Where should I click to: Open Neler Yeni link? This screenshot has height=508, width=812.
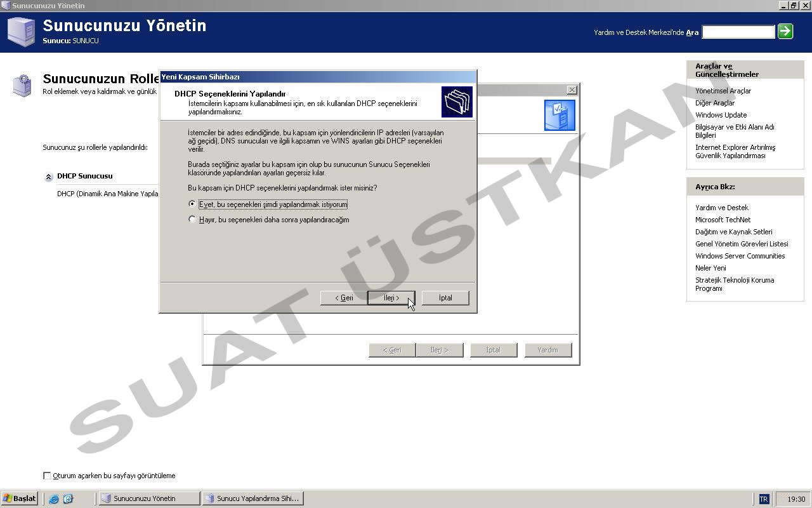[710, 268]
